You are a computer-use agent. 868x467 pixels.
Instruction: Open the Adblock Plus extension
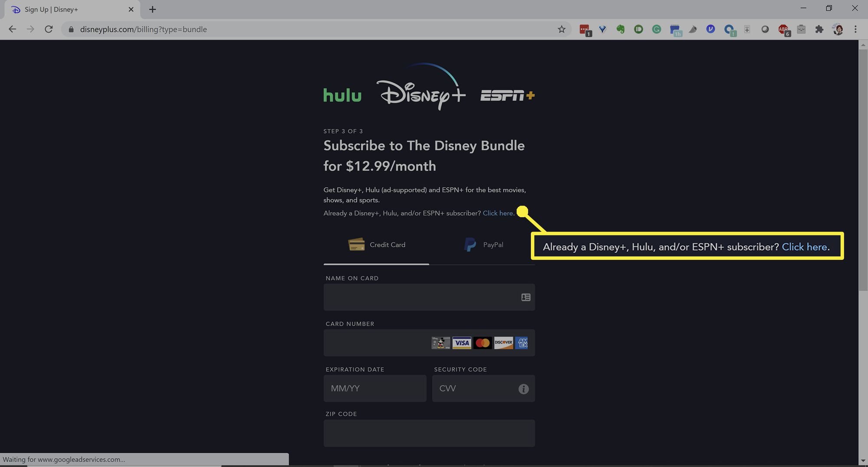(784, 30)
